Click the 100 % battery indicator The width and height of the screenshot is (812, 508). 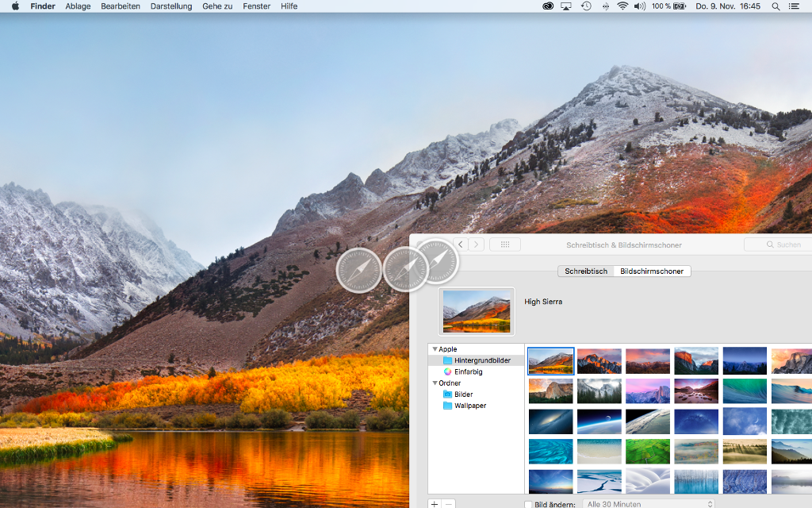pyautogui.click(x=668, y=6)
